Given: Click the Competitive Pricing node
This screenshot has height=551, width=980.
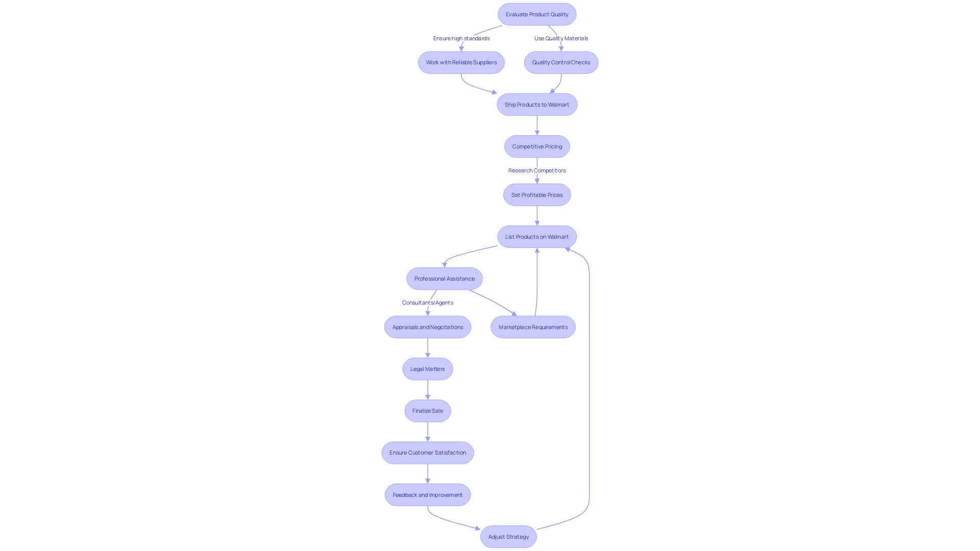Looking at the screenshot, I should pyautogui.click(x=536, y=146).
